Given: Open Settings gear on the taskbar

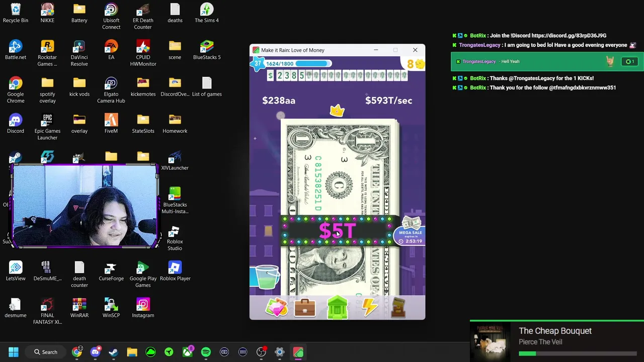Looking at the screenshot, I should click(279, 352).
